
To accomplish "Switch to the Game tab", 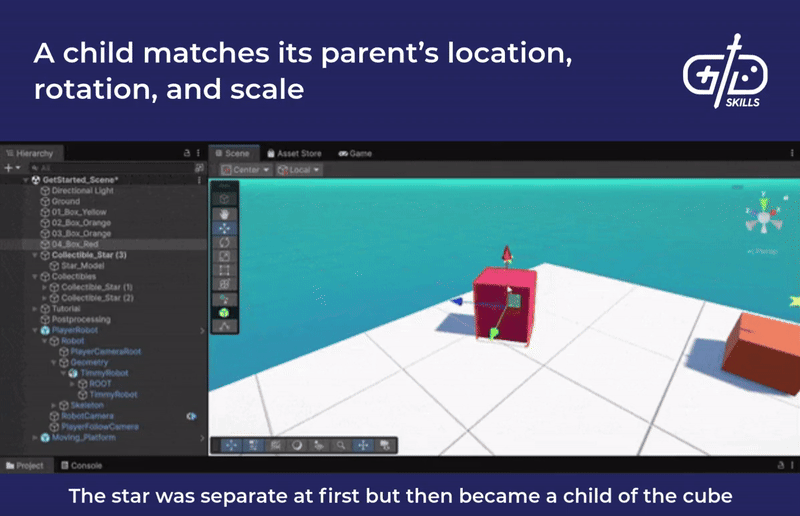I will coord(356,153).
